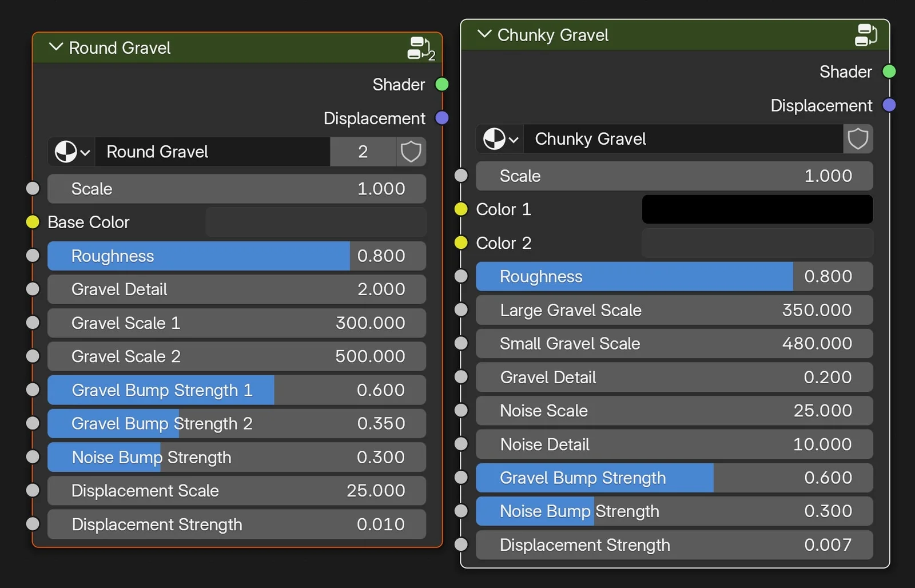Click the Shader output socket on Round Gravel
The height and width of the screenshot is (588, 915).
[441, 84]
